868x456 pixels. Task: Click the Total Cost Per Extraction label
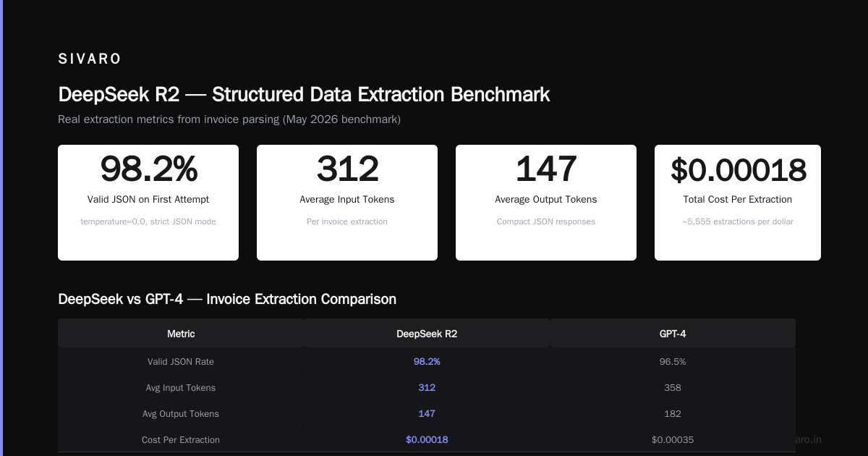click(738, 199)
